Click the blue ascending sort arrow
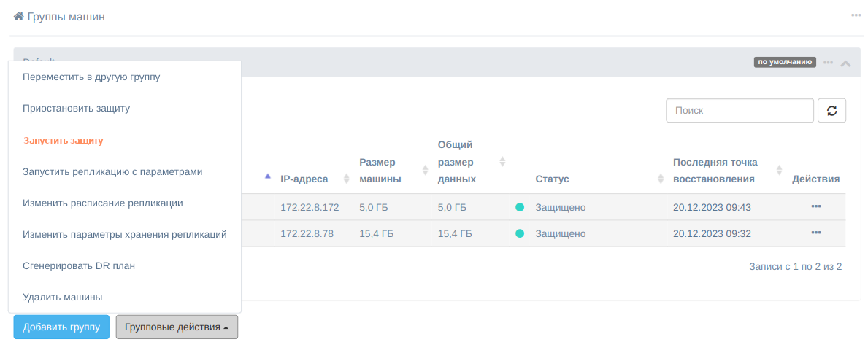The height and width of the screenshot is (350, 868). 268,176
